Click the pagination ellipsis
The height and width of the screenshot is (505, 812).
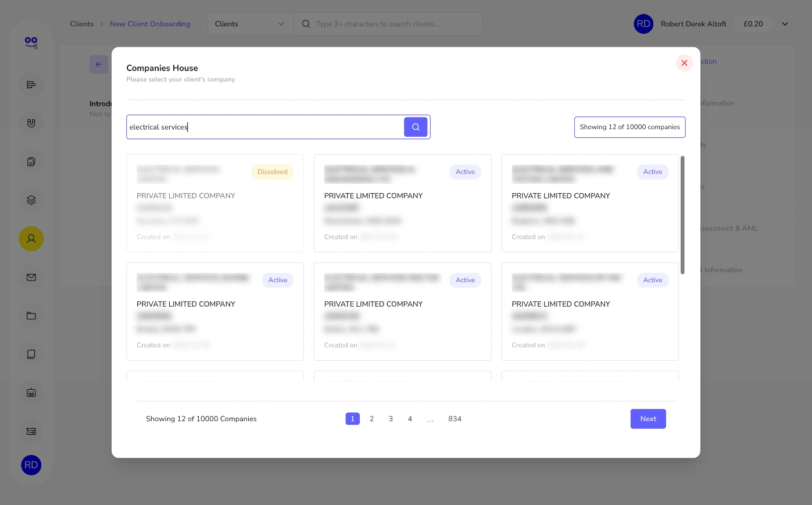click(x=430, y=419)
